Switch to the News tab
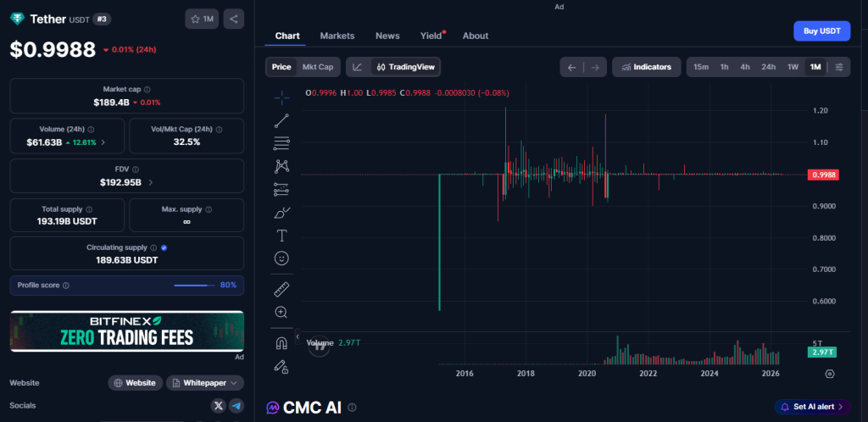This screenshot has width=868, height=422. pyautogui.click(x=387, y=36)
